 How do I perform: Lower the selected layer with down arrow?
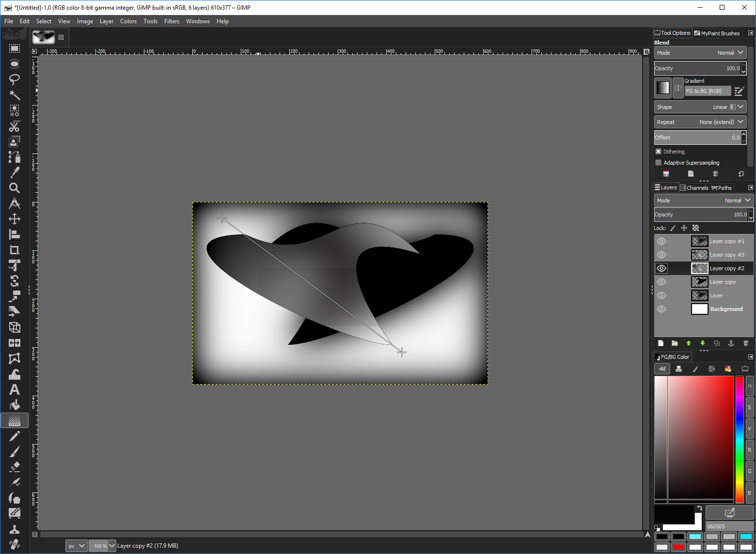point(703,343)
